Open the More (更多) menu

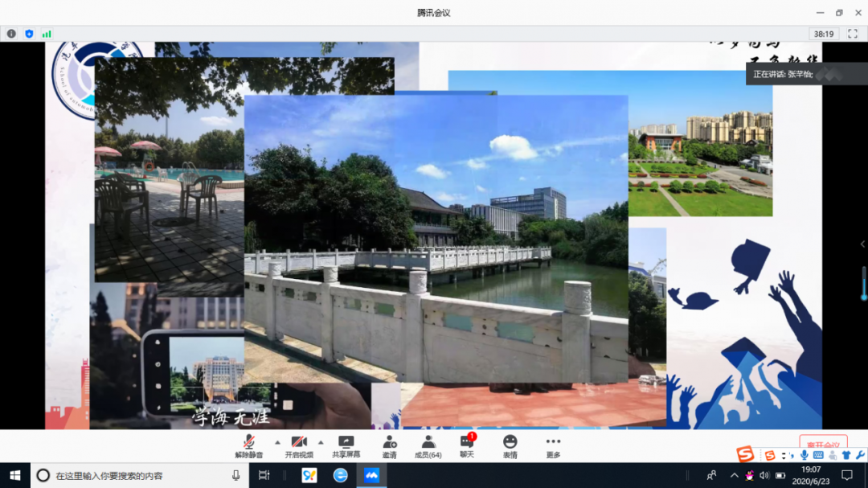(553, 445)
